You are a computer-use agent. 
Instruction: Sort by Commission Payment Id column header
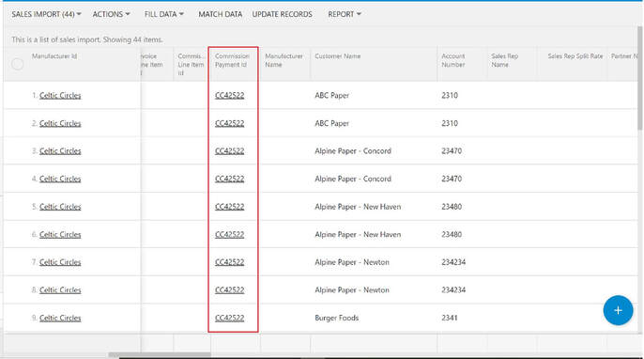click(232, 60)
